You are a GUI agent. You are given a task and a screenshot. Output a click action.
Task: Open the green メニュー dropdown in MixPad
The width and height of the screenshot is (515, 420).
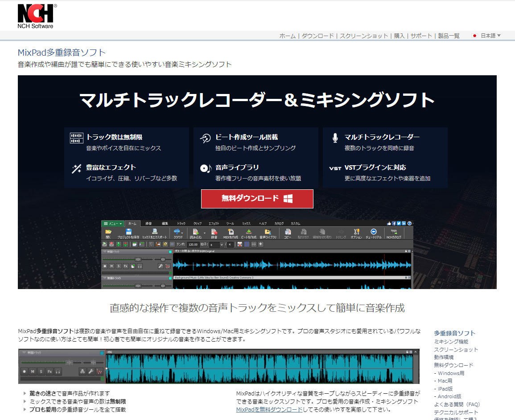click(x=113, y=224)
